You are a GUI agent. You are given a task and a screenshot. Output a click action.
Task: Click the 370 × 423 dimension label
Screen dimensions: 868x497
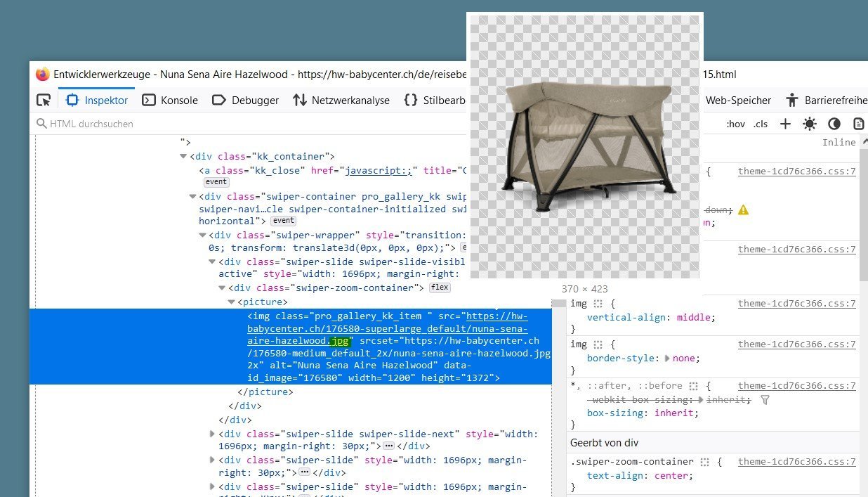[584, 289]
